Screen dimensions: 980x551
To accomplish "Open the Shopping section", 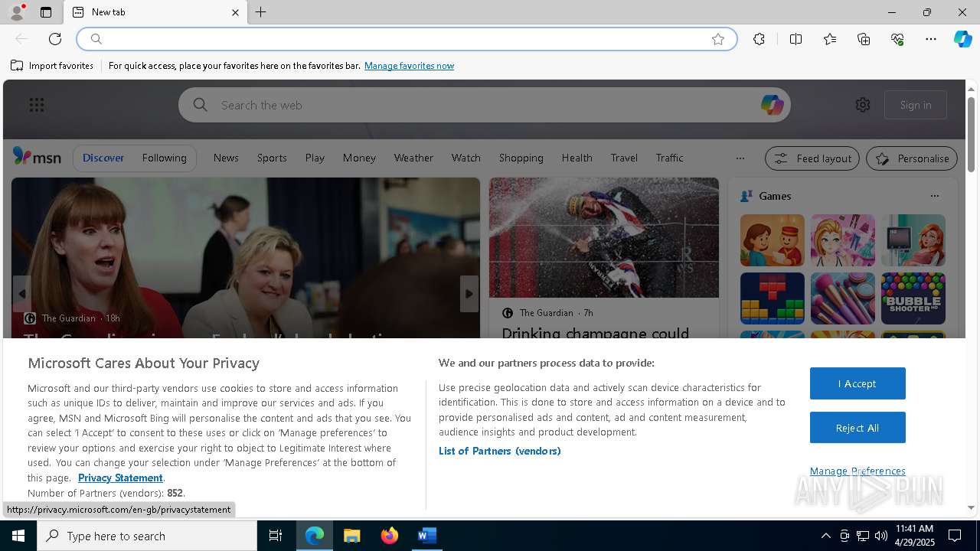I will [x=521, y=158].
